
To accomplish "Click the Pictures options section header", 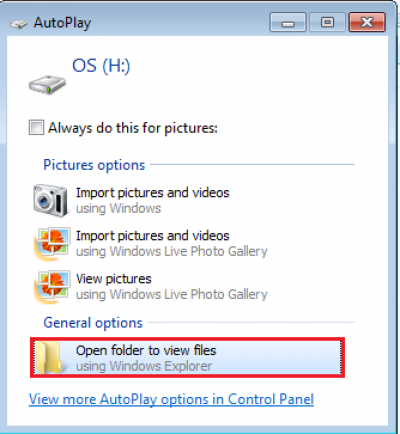I will (94, 165).
